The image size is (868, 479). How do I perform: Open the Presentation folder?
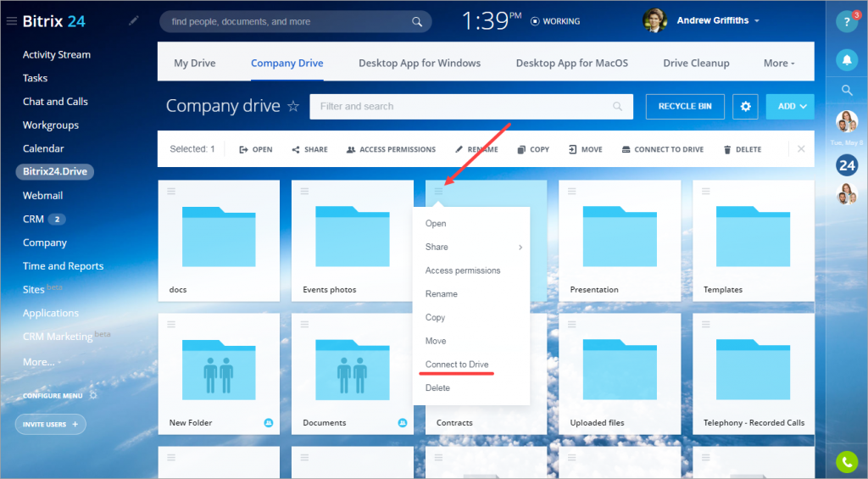(620, 237)
